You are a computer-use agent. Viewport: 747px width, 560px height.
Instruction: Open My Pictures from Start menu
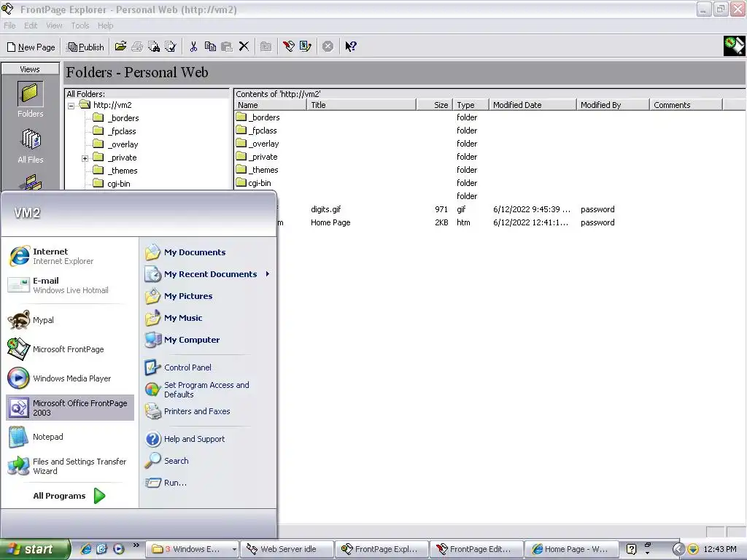click(x=208, y=296)
